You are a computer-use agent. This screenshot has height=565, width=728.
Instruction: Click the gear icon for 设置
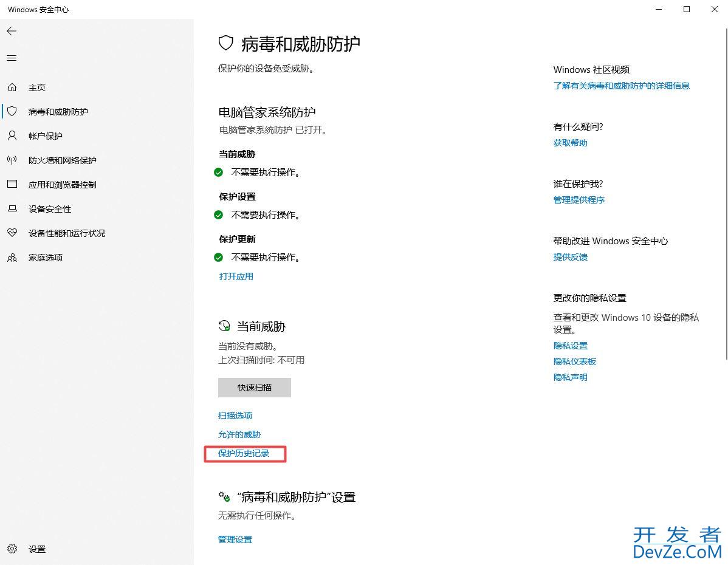pos(12,549)
